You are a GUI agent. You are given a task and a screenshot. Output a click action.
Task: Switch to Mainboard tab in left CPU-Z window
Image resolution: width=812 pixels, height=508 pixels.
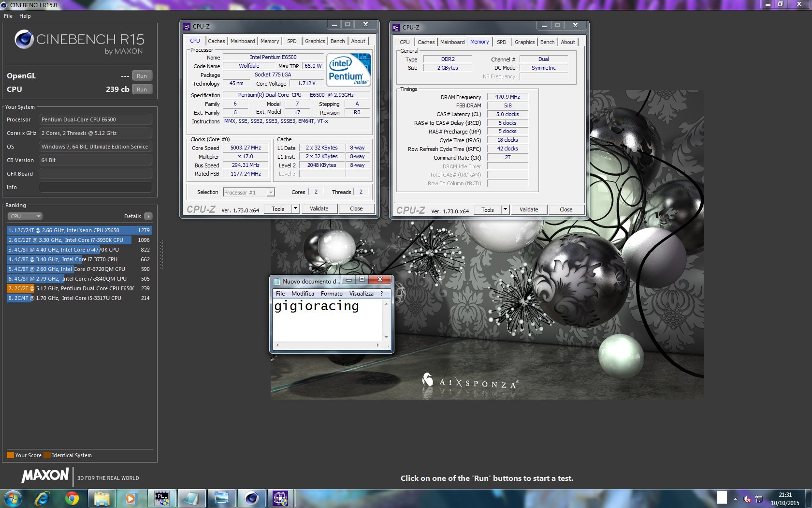pos(243,41)
